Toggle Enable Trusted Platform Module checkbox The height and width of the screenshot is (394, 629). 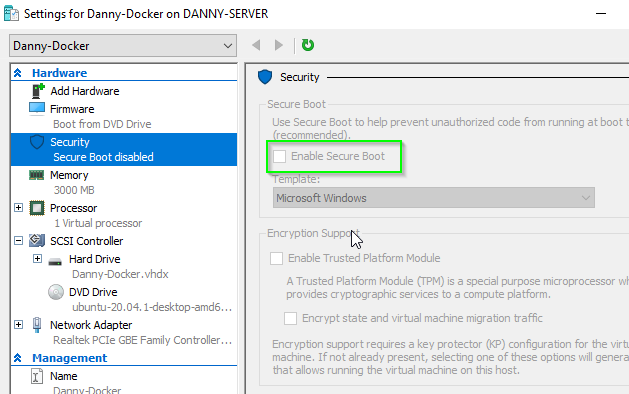point(276,258)
